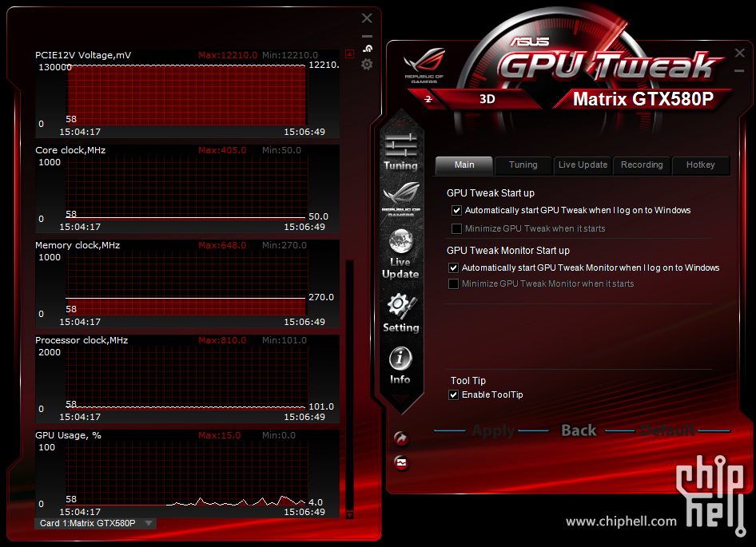Select the 3D mode tab

(x=487, y=99)
